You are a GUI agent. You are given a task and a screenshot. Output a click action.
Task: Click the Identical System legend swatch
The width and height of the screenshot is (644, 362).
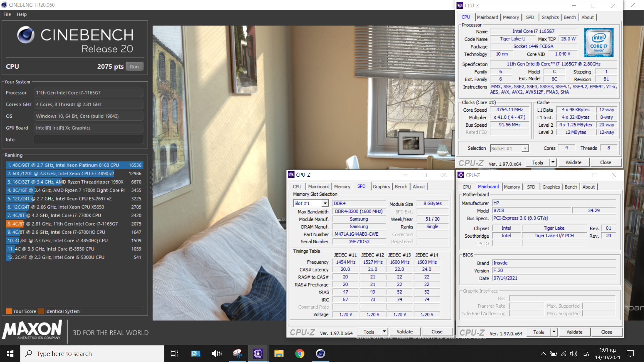[x=41, y=311]
